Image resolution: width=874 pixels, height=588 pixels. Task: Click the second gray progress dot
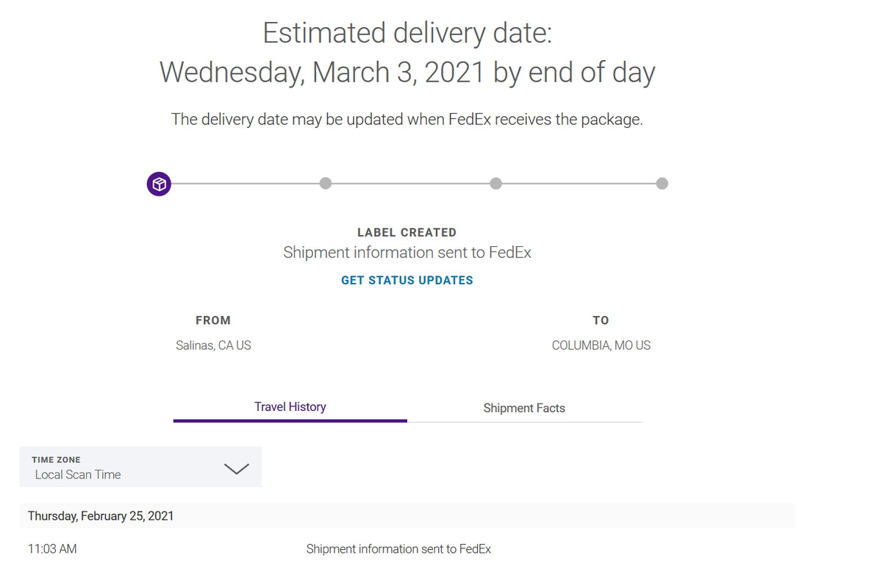(326, 183)
